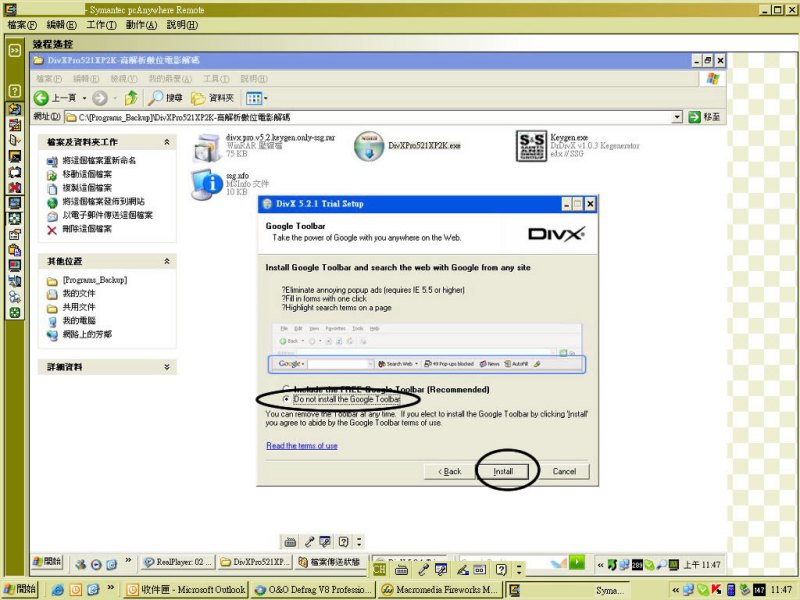800x600 pixels.
Task: Switch to RealPlayer on the remote taskbar
Action: (178, 562)
